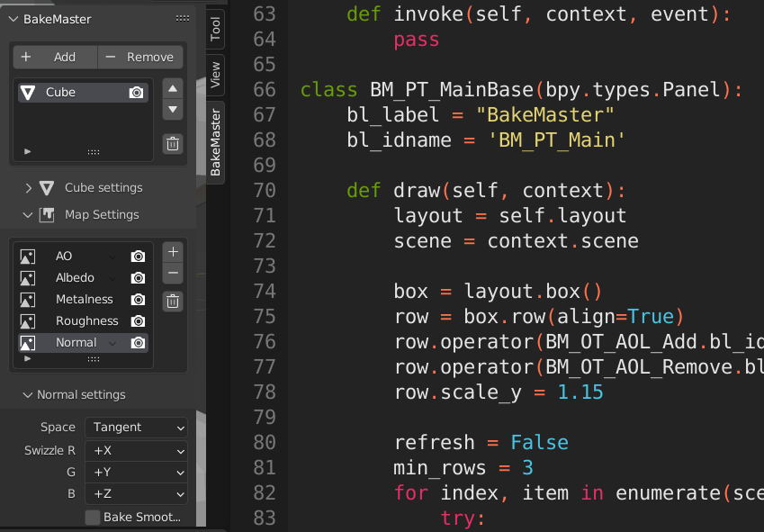Add a map with the plus icon
The height and width of the screenshot is (532, 764).
[x=173, y=252]
